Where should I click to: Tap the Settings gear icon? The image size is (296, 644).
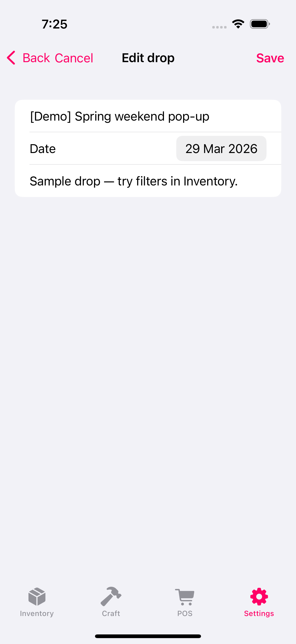259,597
